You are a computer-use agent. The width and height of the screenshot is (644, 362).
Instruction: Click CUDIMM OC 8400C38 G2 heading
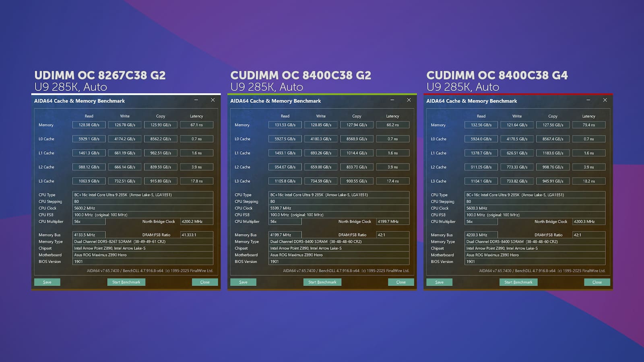click(x=301, y=75)
